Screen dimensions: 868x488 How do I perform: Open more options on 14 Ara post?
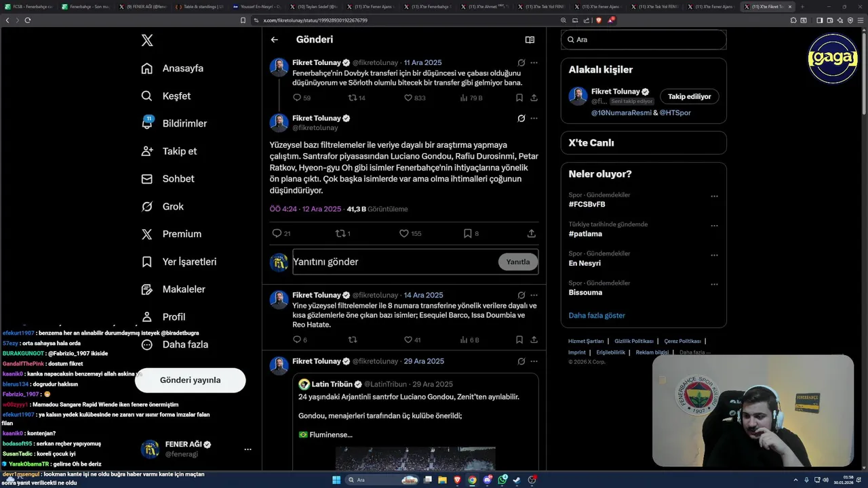534,295
